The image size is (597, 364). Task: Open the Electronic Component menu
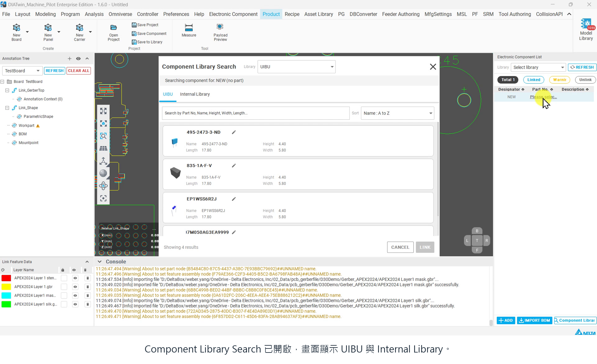pos(233,14)
